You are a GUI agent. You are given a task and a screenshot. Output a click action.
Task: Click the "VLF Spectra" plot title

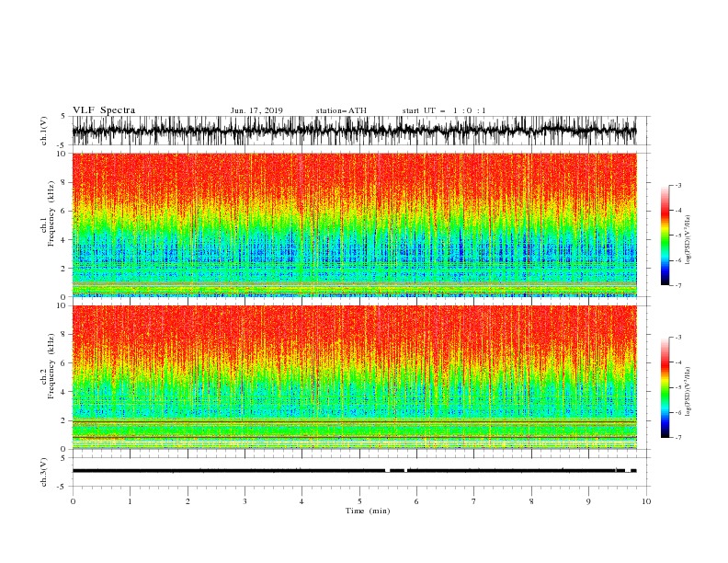click(x=104, y=110)
